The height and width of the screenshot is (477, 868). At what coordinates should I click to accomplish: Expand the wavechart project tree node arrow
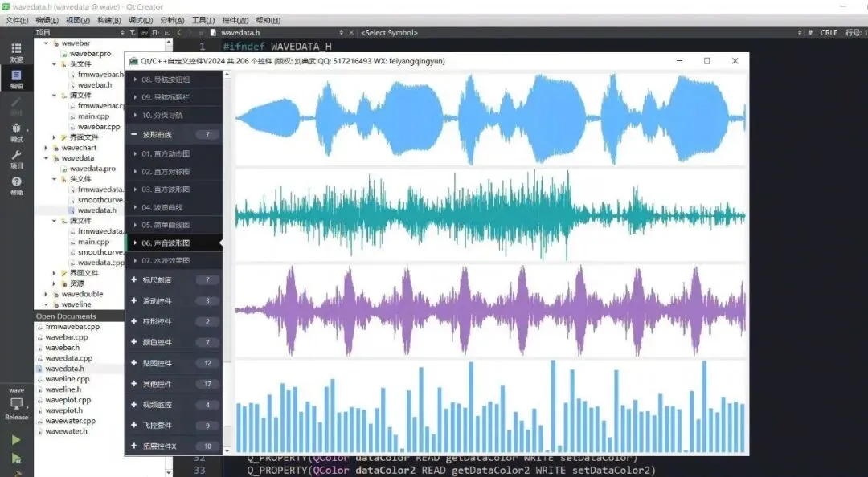click(x=46, y=148)
